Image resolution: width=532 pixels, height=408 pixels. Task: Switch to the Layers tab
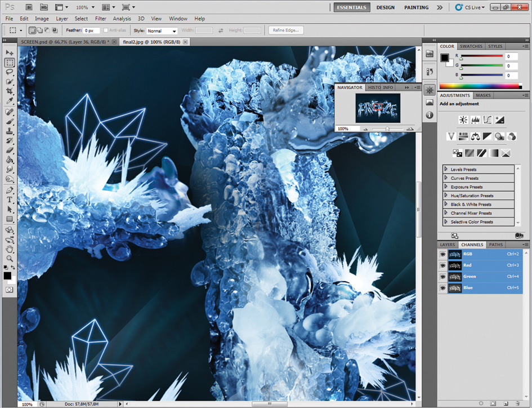(x=448, y=245)
